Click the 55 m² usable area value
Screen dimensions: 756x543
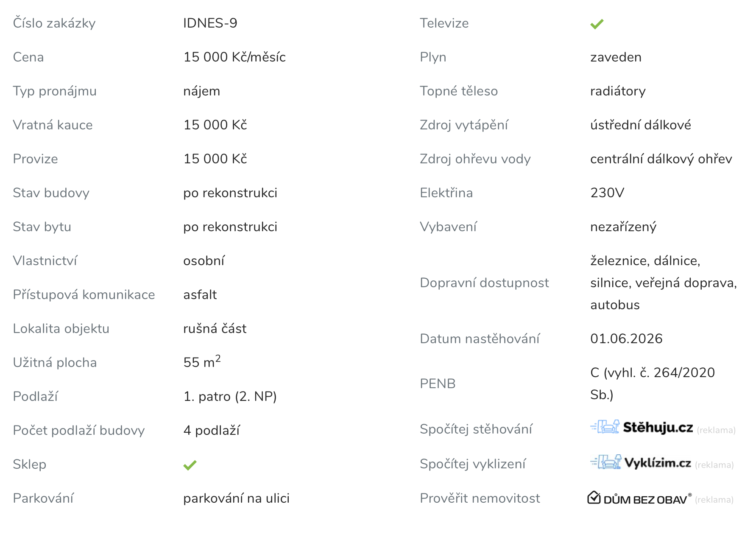202,362
